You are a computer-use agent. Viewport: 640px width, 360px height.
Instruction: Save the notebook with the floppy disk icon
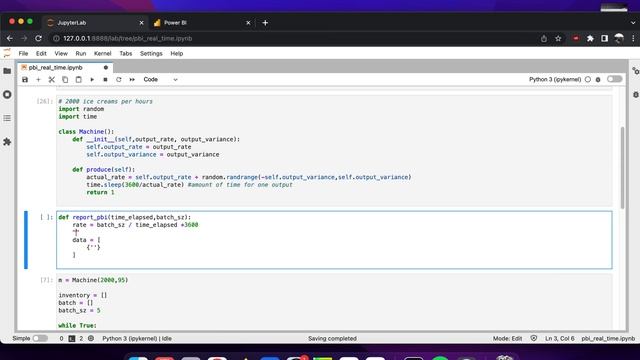[x=25, y=80]
